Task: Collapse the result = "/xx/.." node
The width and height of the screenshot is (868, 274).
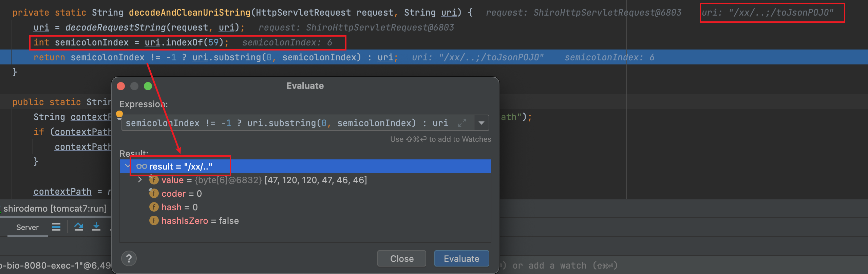Action: click(x=128, y=166)
